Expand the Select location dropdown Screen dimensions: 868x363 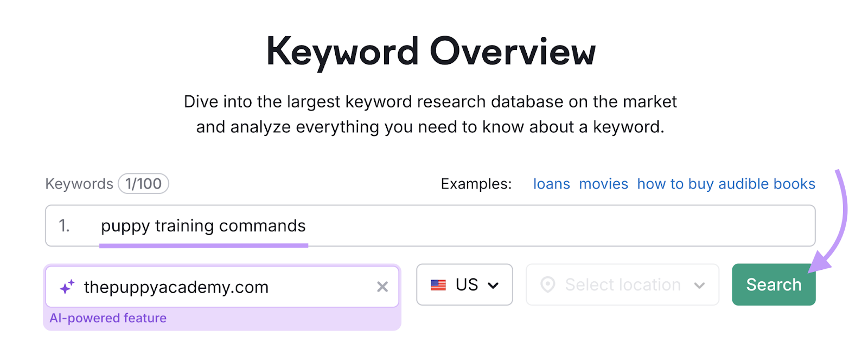(x=622, y=284)
